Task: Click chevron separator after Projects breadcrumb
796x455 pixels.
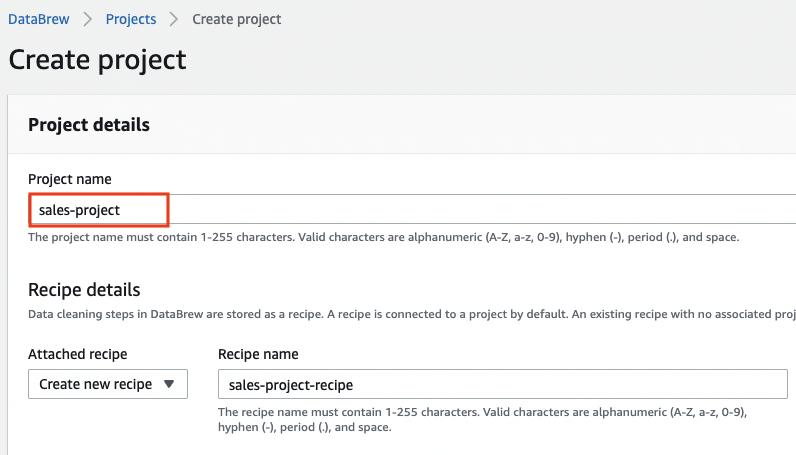Action: click(x=174, y=19)
